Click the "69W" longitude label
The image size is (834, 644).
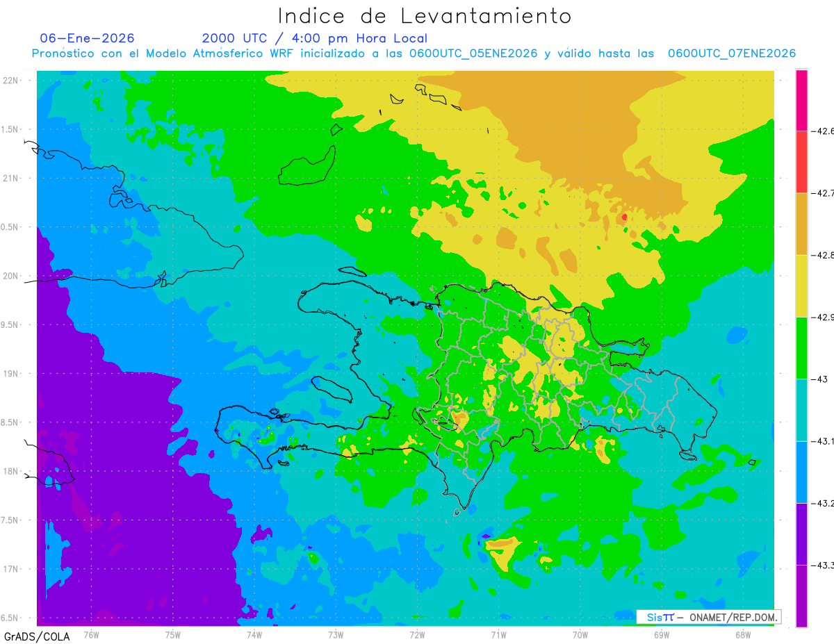point(662,634)
